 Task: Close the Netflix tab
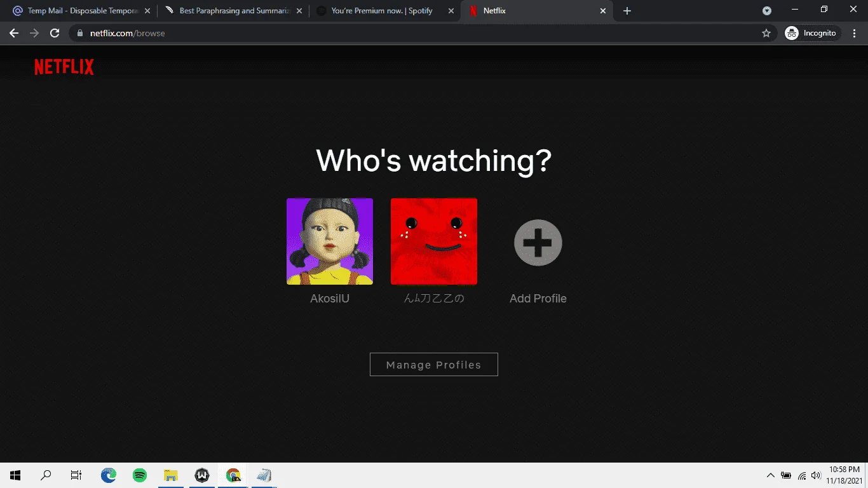(603, 11)
